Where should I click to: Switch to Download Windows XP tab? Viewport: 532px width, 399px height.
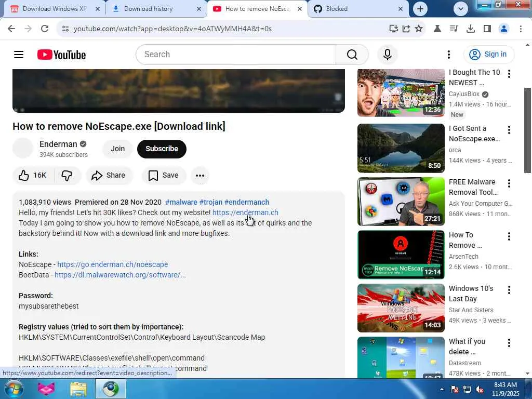[54, 9]
